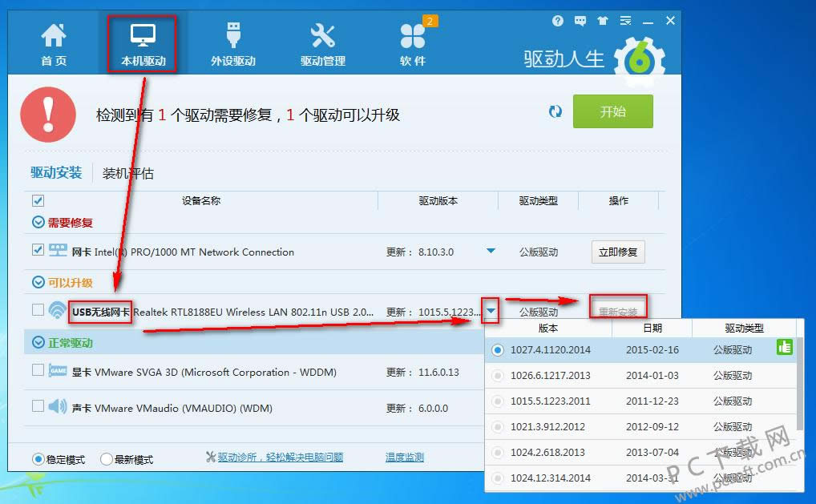Click version text 6.0.0.0

click(x=433, y=409)
